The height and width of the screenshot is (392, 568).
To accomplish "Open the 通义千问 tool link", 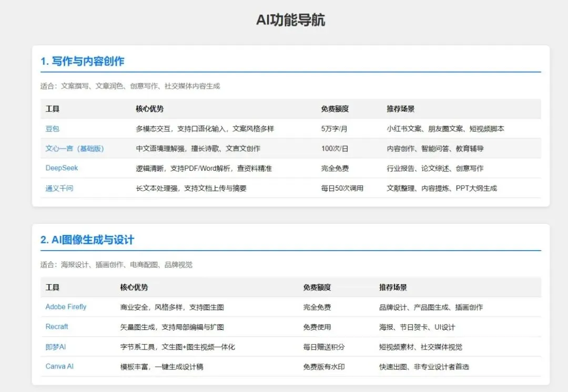I will tap(59, 188).
